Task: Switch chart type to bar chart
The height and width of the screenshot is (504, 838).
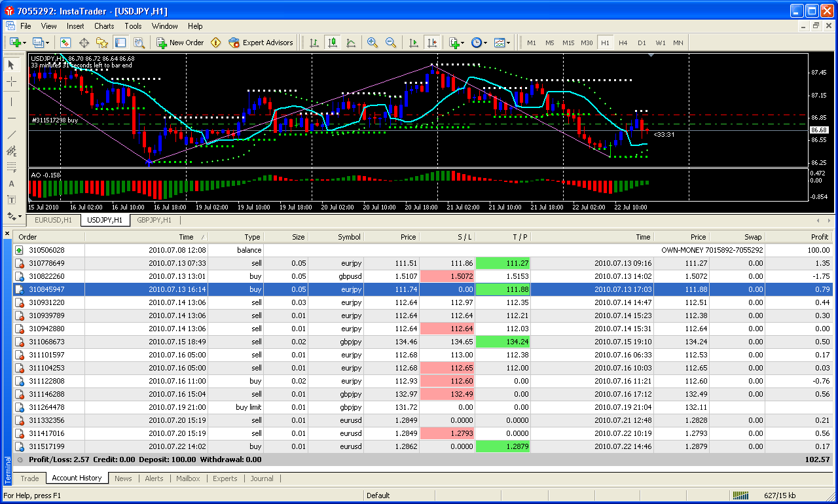Action: [314, 43]
